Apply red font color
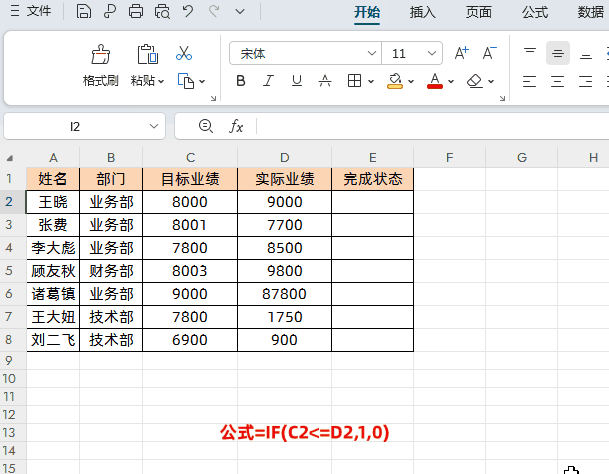 pyautogui.click(x=435, y=81)
